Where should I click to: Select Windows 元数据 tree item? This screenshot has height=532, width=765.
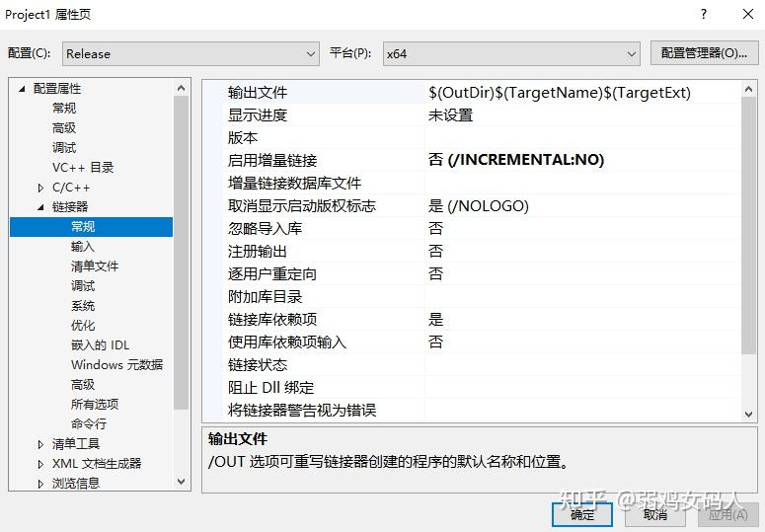pos(117,365)
